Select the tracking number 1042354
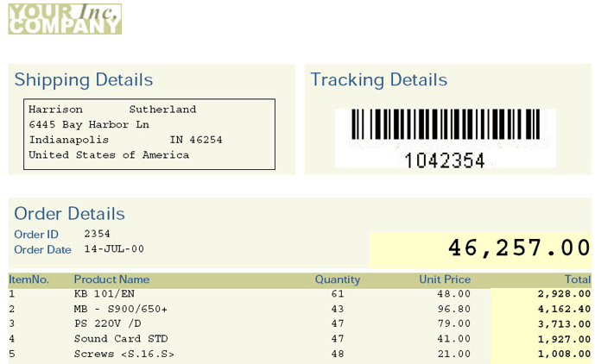This screenshot has height=364, width=595. tap(445, 160)
